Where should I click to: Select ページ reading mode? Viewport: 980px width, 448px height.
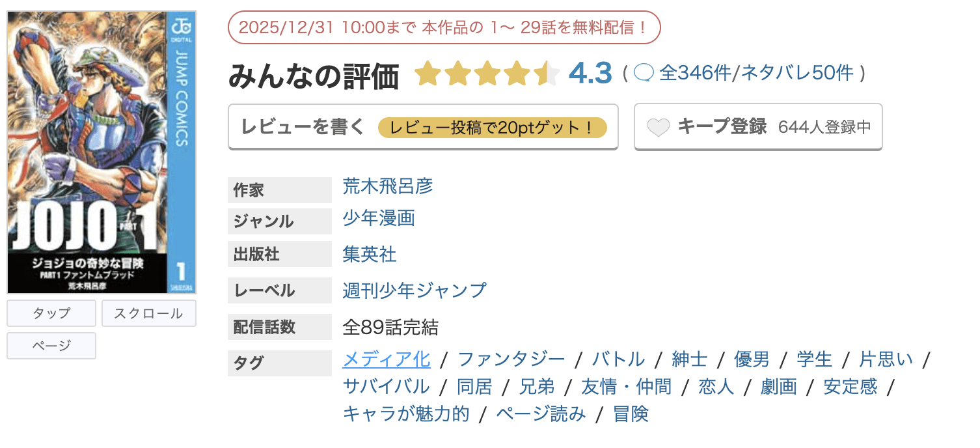51,345
